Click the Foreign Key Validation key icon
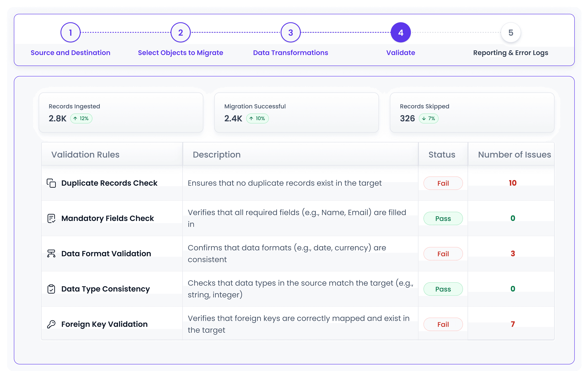588x371 pixels. coord(51,324)
